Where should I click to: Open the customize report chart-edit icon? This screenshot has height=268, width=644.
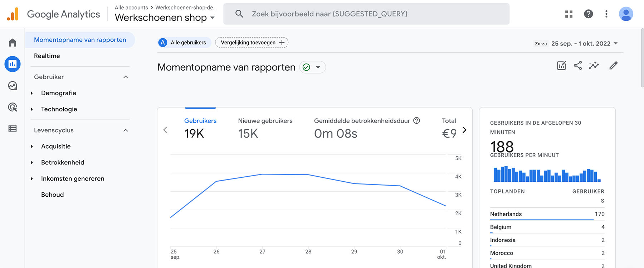coord(562,66)
